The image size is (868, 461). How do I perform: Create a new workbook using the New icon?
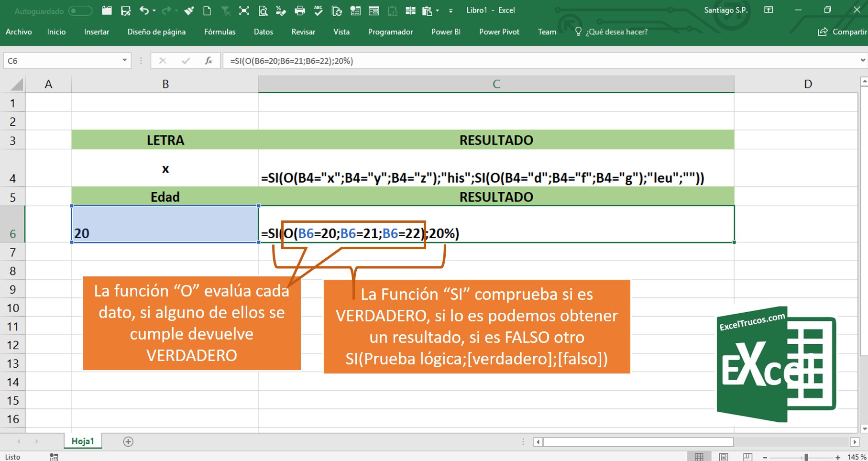click(207, 11)
